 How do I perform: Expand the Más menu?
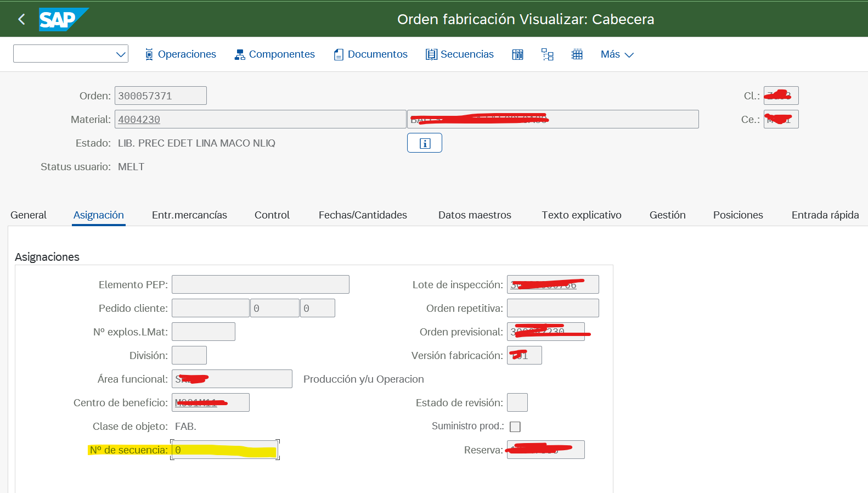(617, 54)
